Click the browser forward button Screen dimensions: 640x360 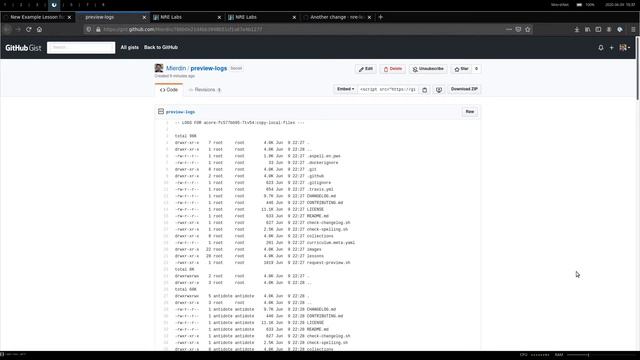(x=18, y=29)
